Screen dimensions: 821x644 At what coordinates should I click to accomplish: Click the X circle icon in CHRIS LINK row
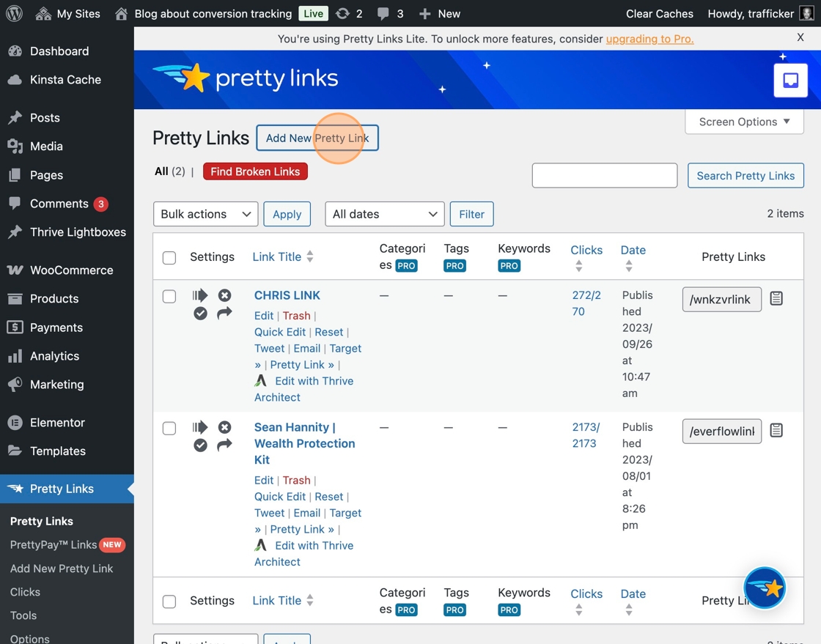pos(224,295)
